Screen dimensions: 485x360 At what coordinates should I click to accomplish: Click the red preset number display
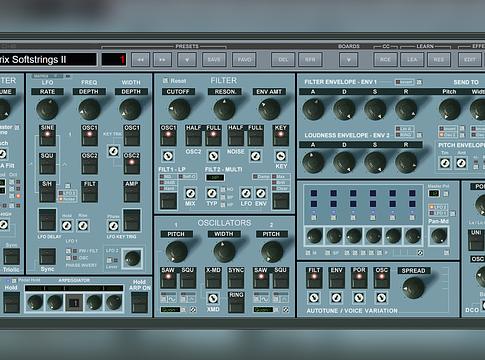tap(114, 60)
